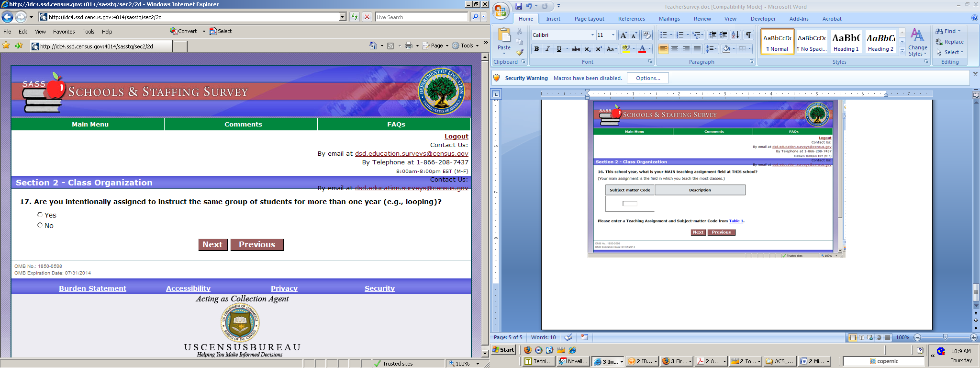Switch to Outline view in Word status bar
980x368 pixels.
point(879,337)
